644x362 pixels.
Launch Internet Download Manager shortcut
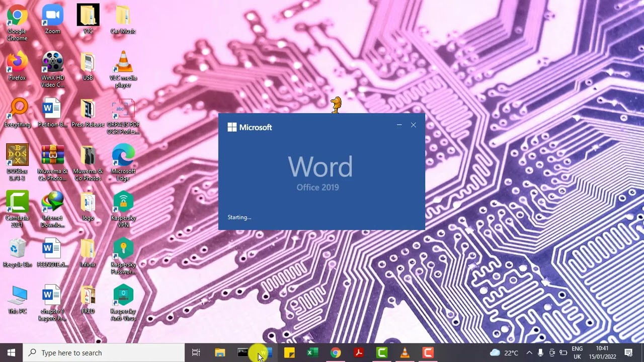(x=52, y=210)
